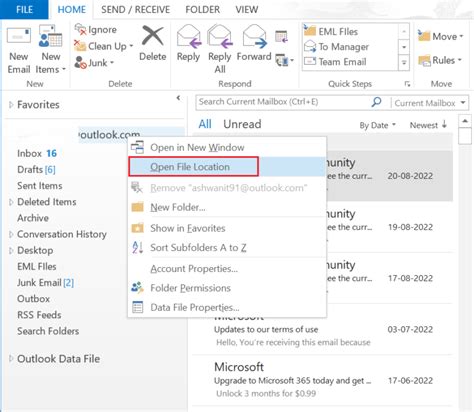Click the More respond actions icon
Viewport: 474px width, 412px height.
point(284,60)
